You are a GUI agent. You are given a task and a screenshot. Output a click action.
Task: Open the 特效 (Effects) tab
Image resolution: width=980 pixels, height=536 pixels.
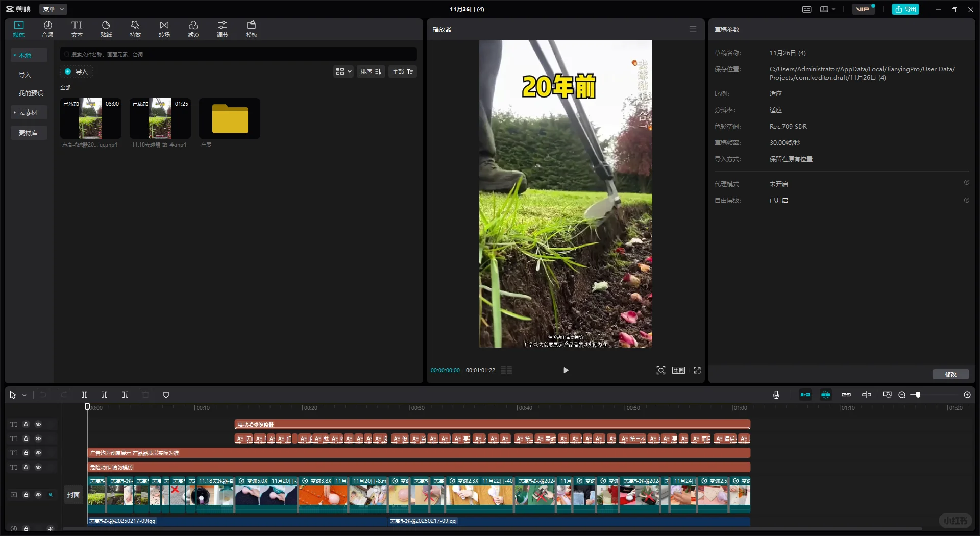(x=135, y=29)
